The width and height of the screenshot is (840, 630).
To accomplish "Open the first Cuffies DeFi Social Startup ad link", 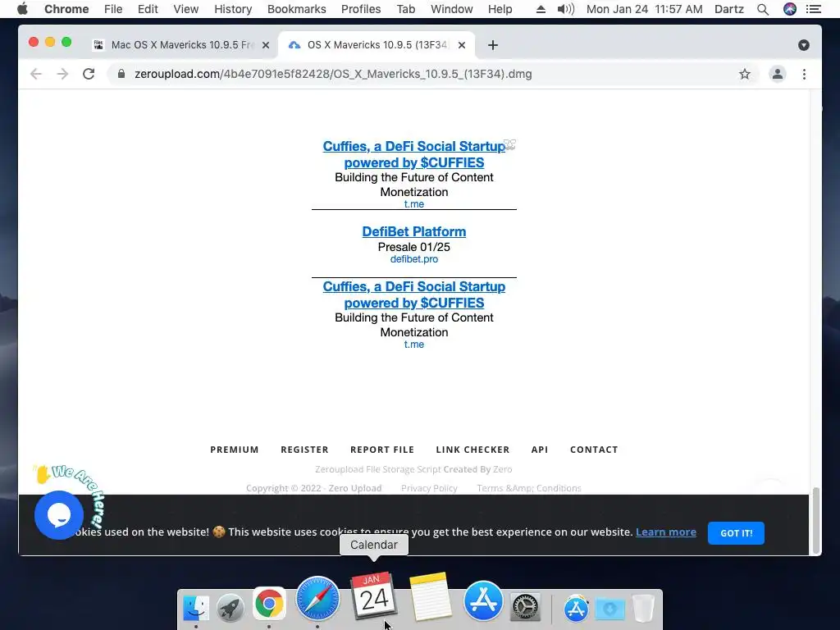I will (413, 154).
